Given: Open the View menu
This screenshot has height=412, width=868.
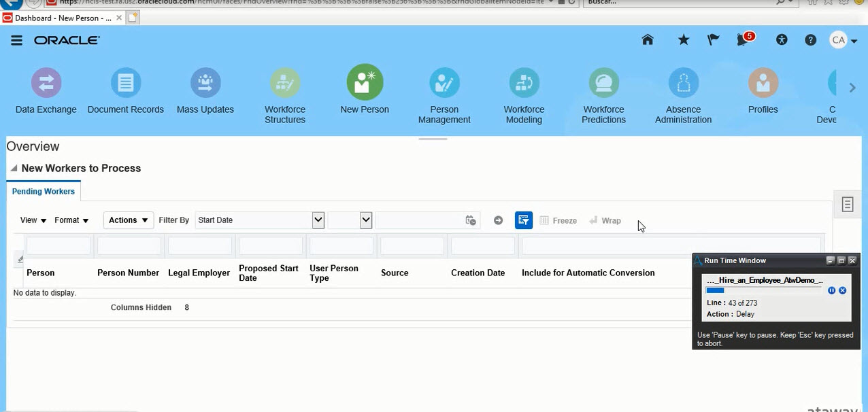Looking at the screenshot, I should coord(33,220).
